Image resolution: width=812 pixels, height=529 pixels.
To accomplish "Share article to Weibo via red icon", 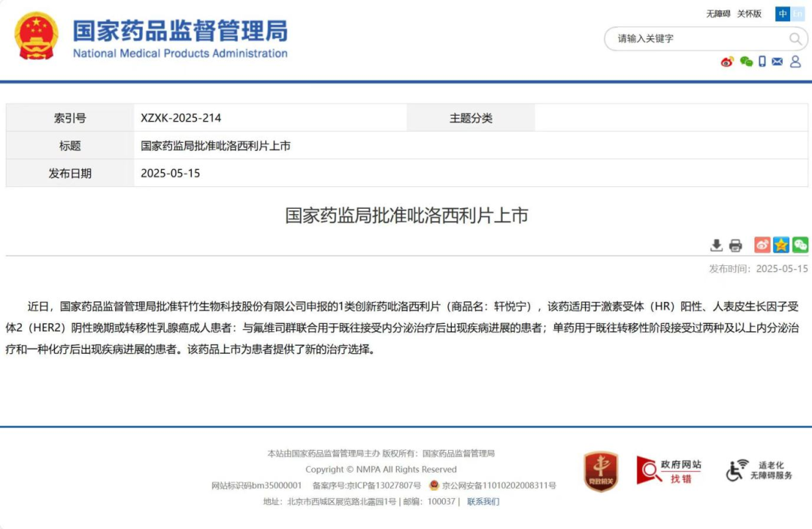I will pyautogui.click(x=762, y=245).
